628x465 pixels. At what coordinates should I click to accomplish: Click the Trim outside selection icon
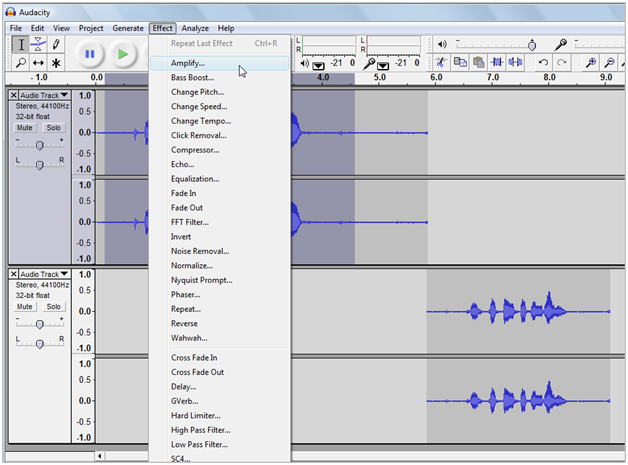click(497, 62)
